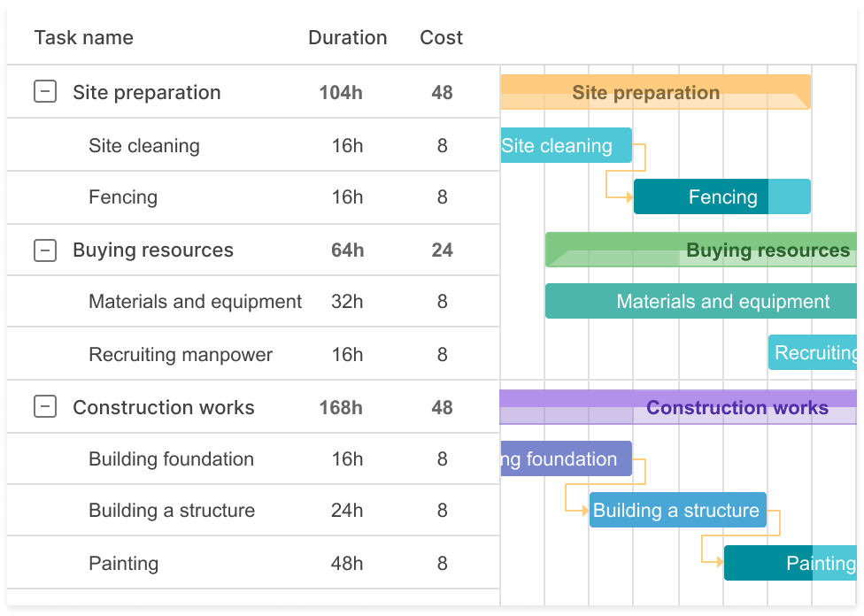Select the Materials and equipment chart bar

701,302
